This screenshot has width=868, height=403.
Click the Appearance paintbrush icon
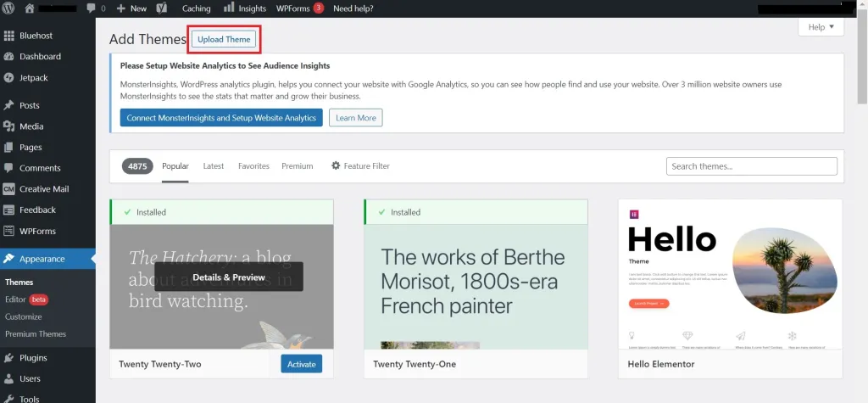click(8, 259)
